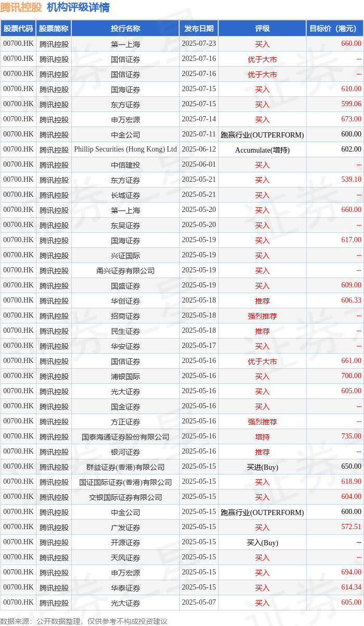Click the date 2025-05-07
The height and width of the screenshot is (626, 364).
click(x=199, y=603)
